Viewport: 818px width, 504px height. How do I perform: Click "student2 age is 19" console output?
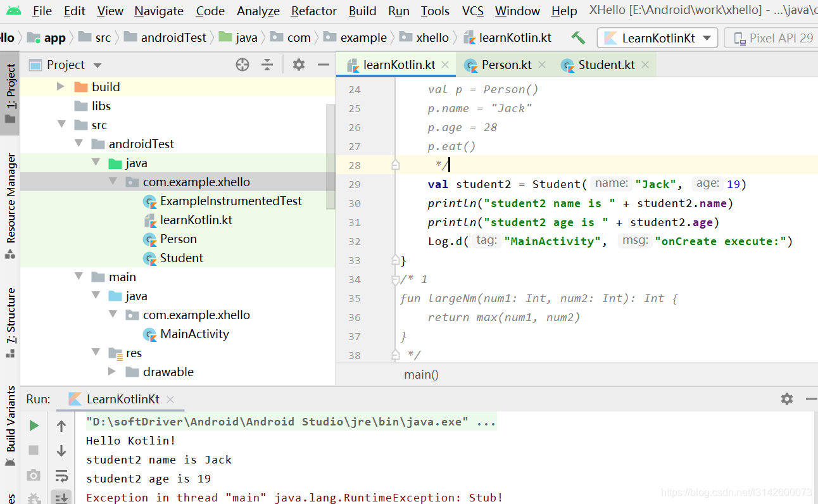point(149,479)
